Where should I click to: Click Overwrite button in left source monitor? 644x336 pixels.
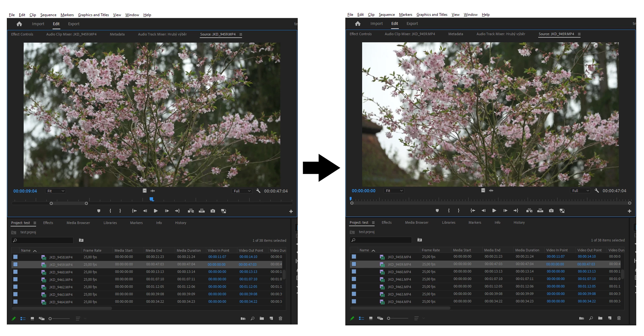coord(202,211)
